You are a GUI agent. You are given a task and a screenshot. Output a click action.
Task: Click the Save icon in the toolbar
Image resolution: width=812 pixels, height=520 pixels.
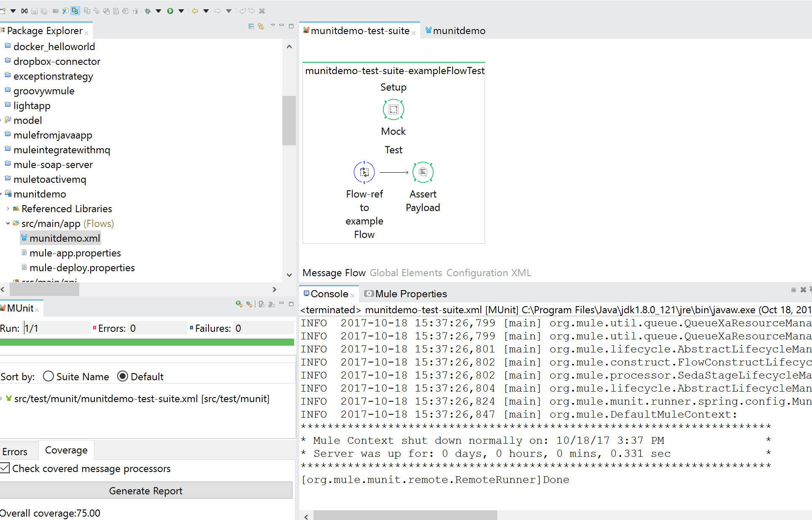(35, 11)
